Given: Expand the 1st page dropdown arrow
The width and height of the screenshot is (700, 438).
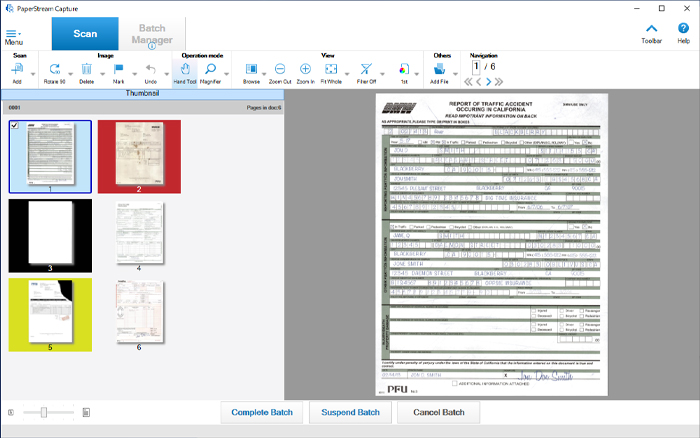Looking at the screenshot, I should click(417, 74).
